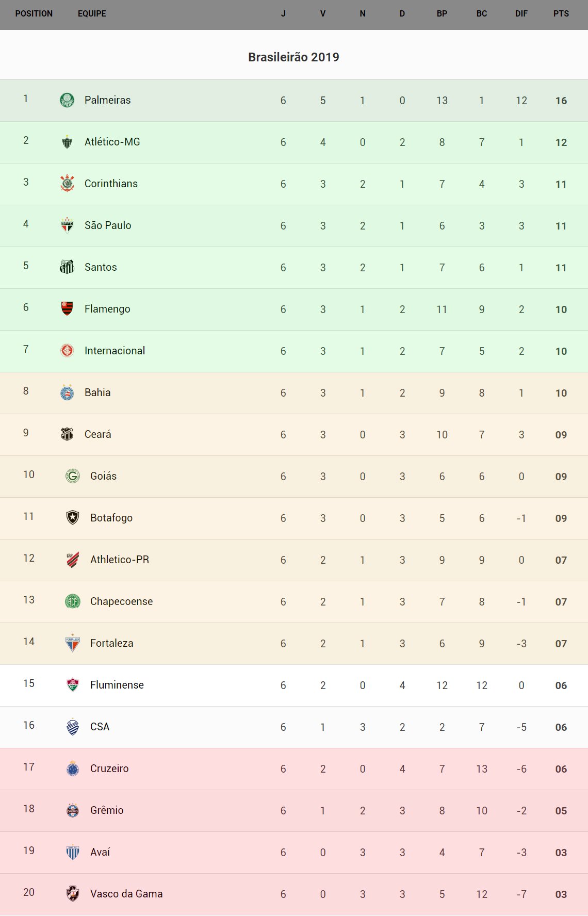Open the Athletico-PR team name
Image resolution: width=588 pixels, height=916 pixels.
point(120,560)
